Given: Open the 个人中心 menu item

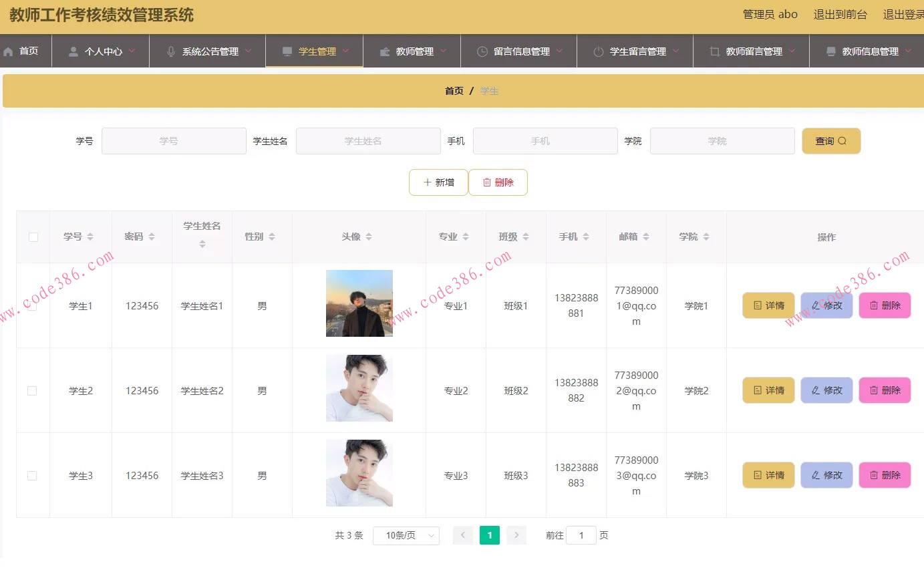Looking at the screenshot, I should (x=100, y=51).
